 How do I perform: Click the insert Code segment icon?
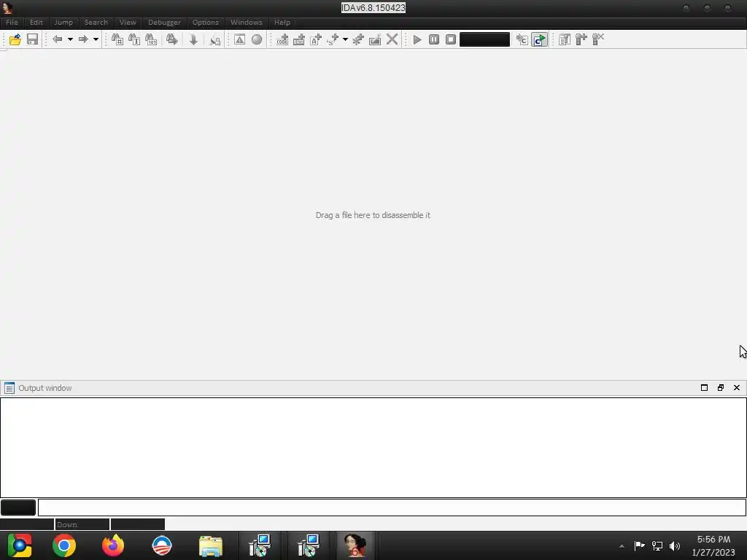(x=282, y=39)
